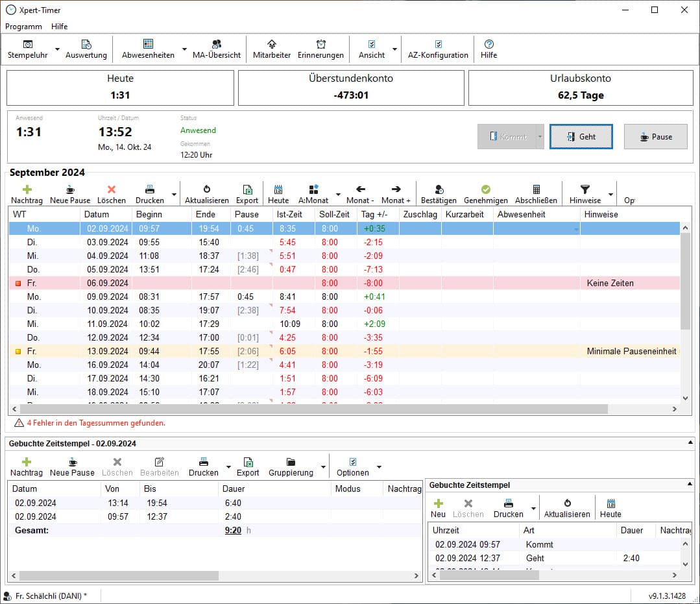Open the Hilfe menu in menu bar
700x604 pixels.
point(60,27)
